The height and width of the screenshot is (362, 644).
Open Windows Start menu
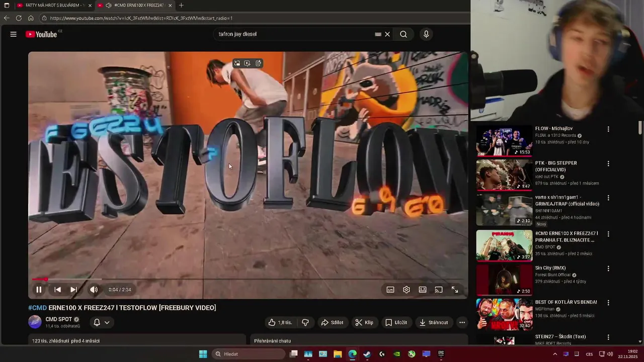[203, 354]
